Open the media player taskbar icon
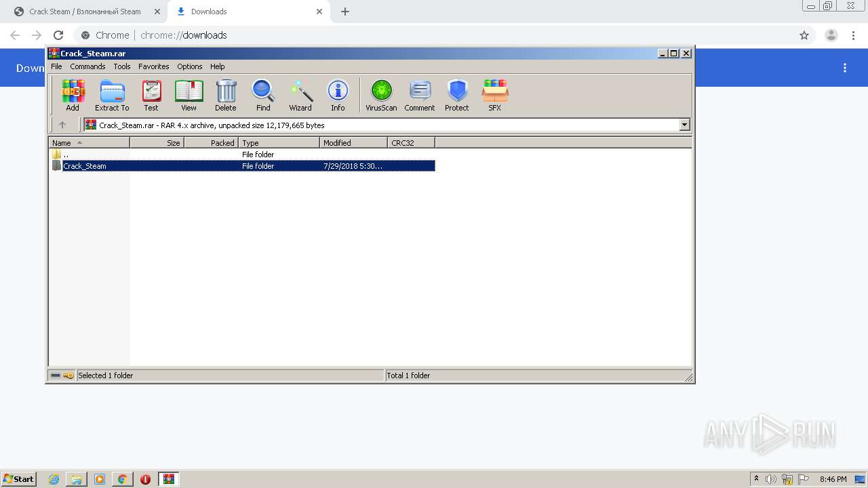The width and height of the screenshot is (868, 488). pos(100,479)
